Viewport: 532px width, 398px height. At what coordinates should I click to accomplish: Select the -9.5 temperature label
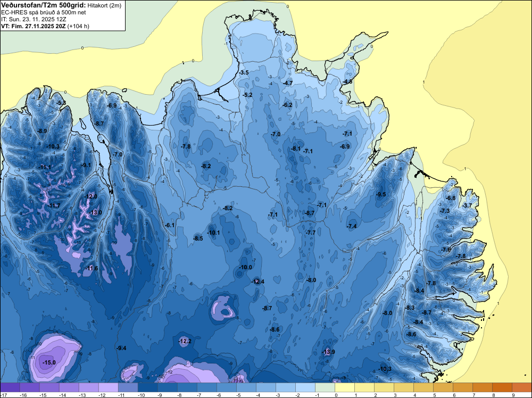(x=381, y=194)
